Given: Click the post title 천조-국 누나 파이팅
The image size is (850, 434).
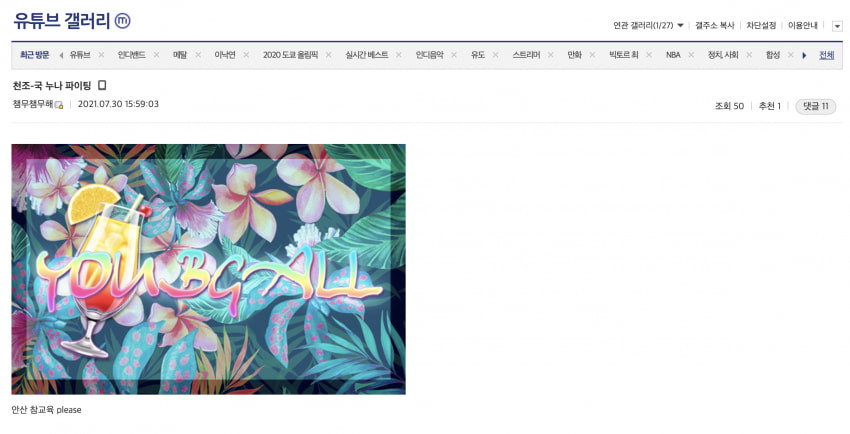Looking at the screenshot, I should (x=52, y=86).
